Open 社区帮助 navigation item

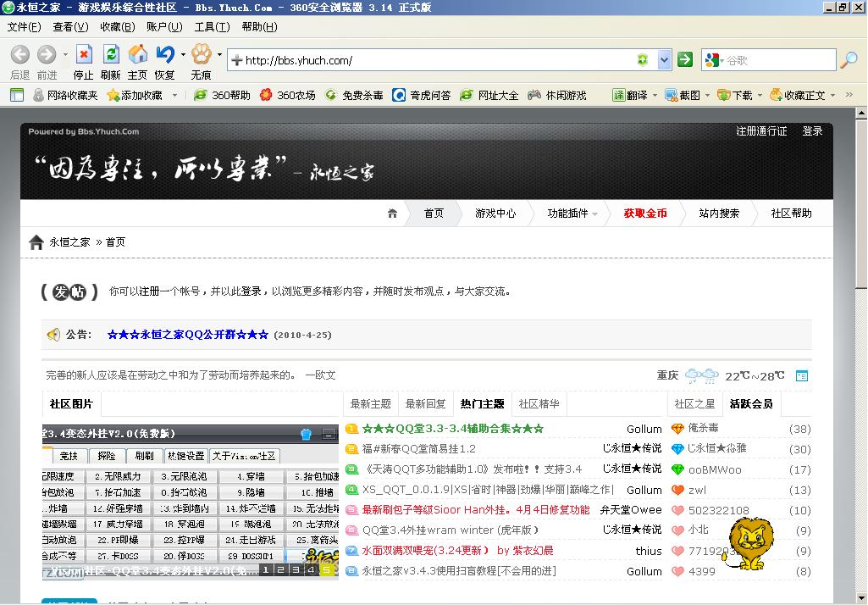pyautogui.click(x=791, y=214)
